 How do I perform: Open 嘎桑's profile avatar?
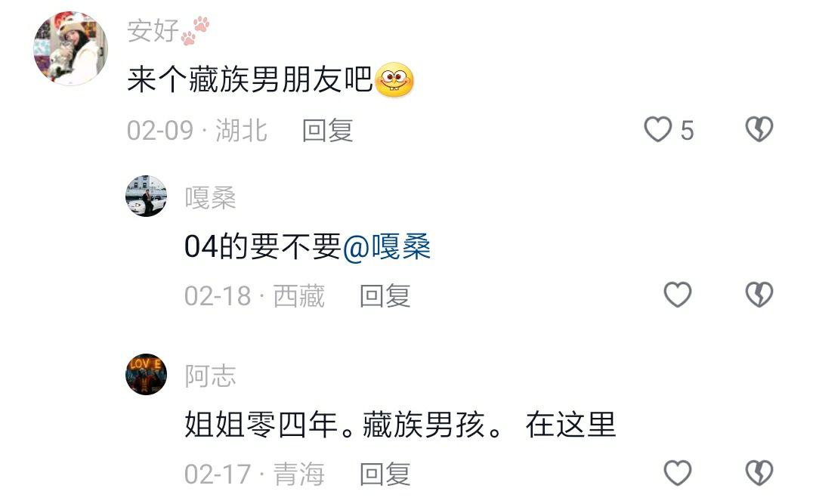click(x=147, y=196)
